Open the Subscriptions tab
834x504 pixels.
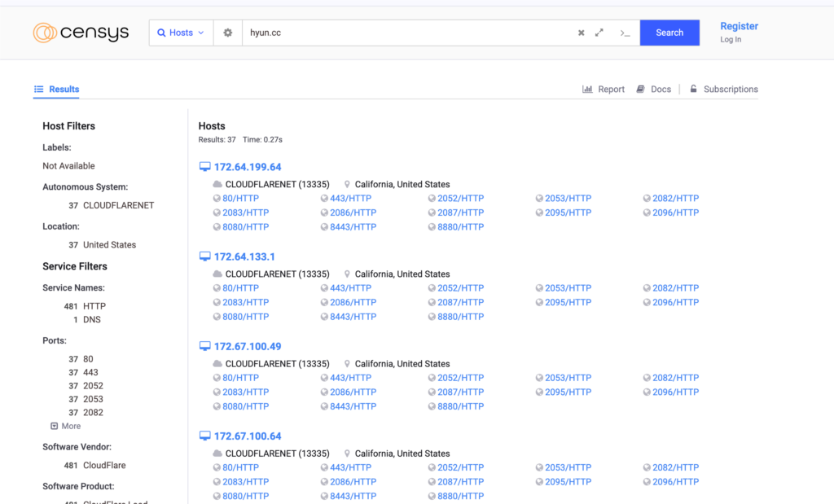click(x=723, y=89)
